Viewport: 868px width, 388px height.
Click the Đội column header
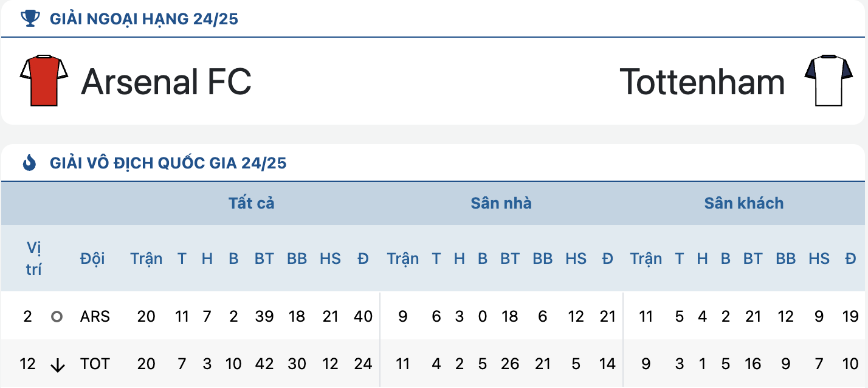point(92,258)
